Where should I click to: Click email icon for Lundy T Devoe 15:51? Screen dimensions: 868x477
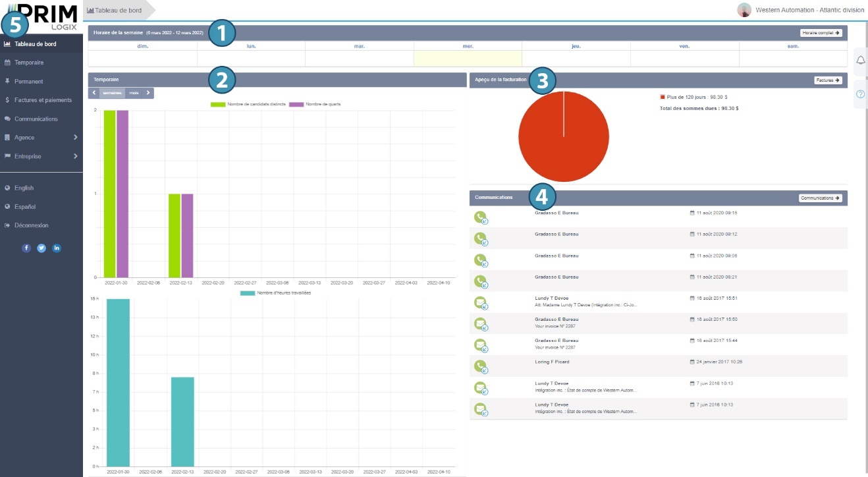(480, 302)
